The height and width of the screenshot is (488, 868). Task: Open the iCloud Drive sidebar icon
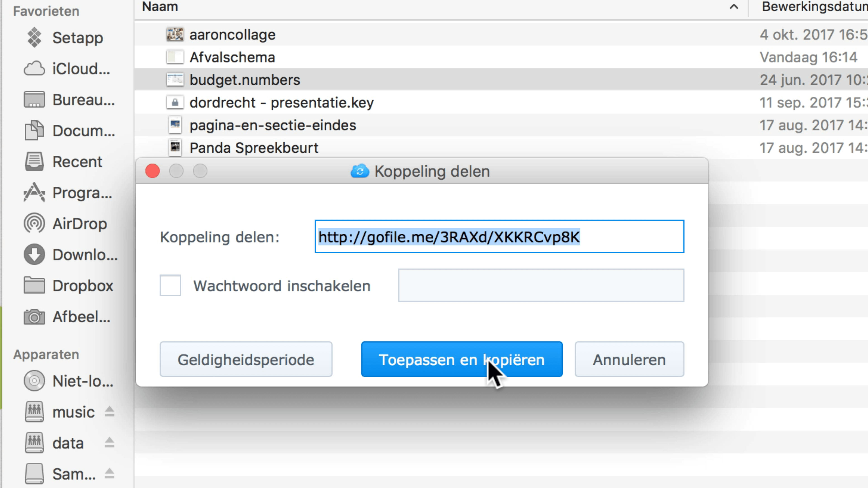pos(34,69)
